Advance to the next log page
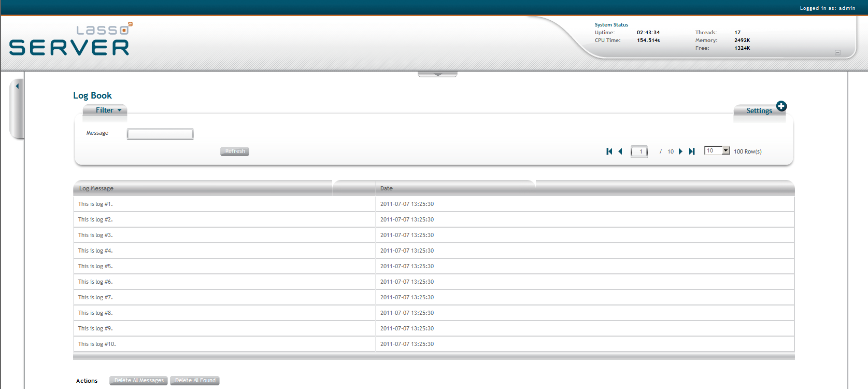 click(680, 151)
